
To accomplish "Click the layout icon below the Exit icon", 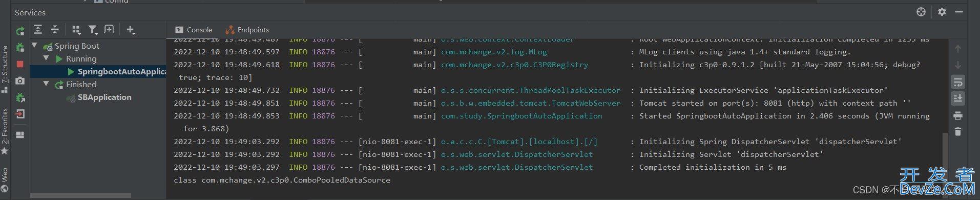I will coord(20,135).
